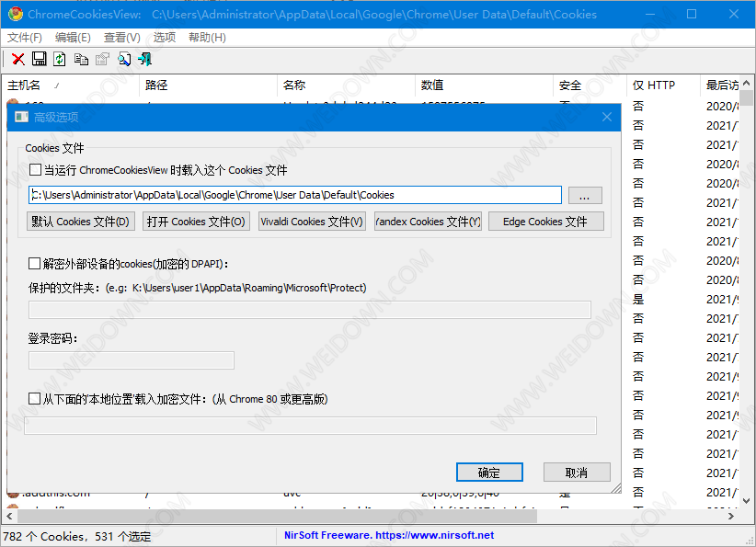Screen dimensions: 756x547
Task: Click the Yandex Cookies 文件(Y) button
Action: coord(428,222)
